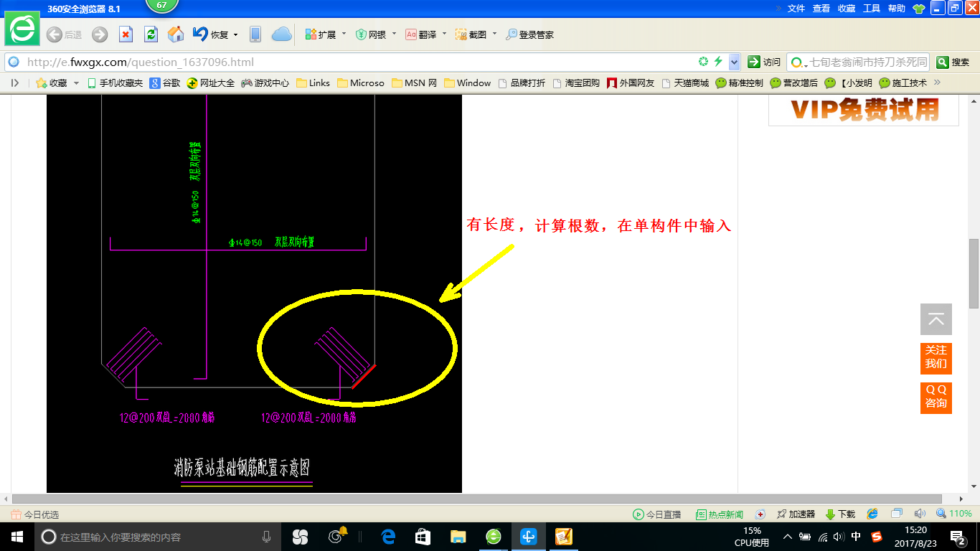Click the 恢复 restore button

point(210,34)
